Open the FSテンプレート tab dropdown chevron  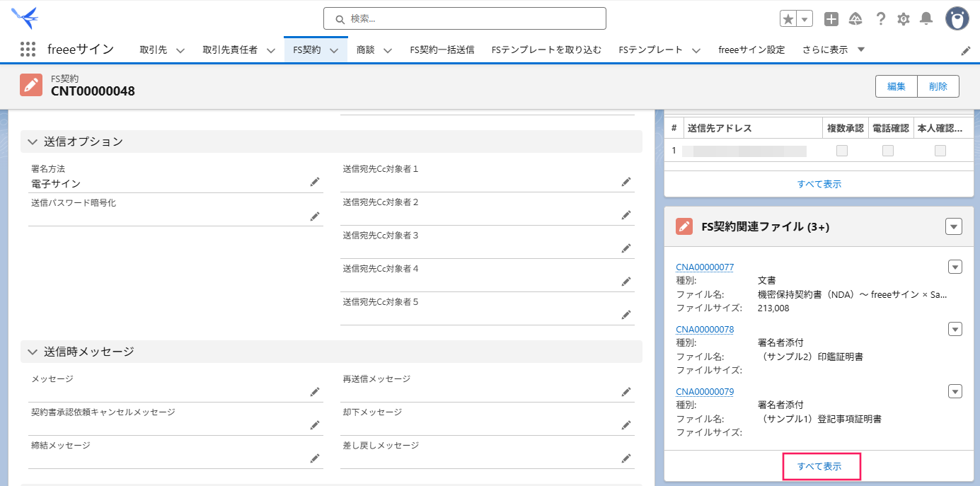696,50
